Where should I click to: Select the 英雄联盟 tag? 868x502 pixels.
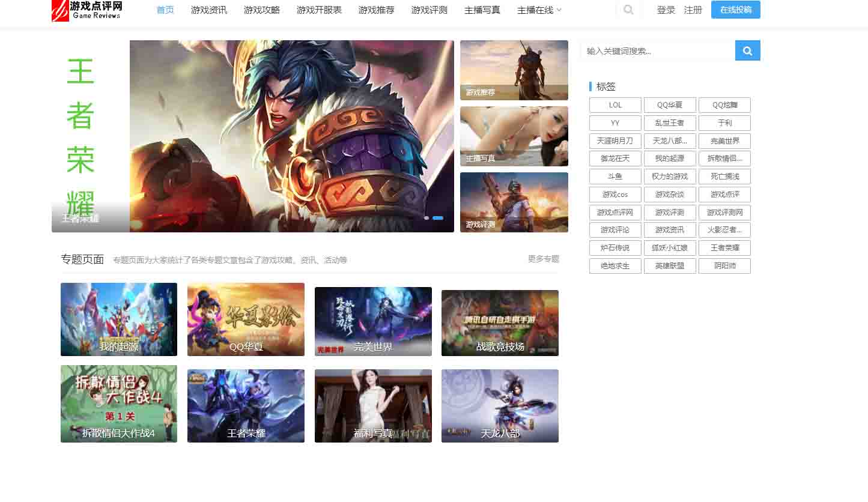670,266
